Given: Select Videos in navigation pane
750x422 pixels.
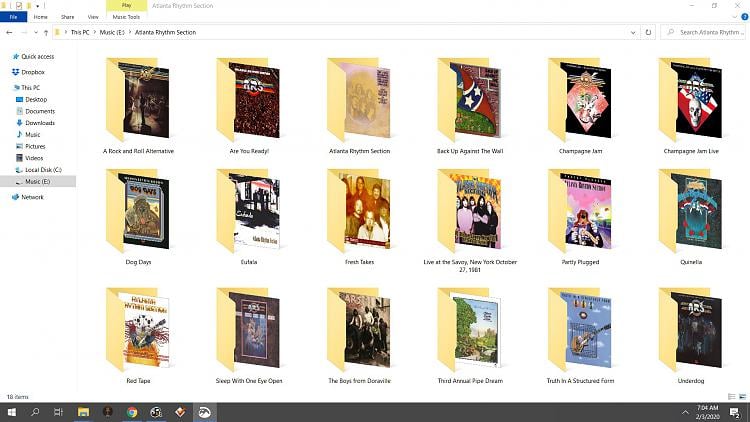Looking at the screenshot, I should 34,158.
